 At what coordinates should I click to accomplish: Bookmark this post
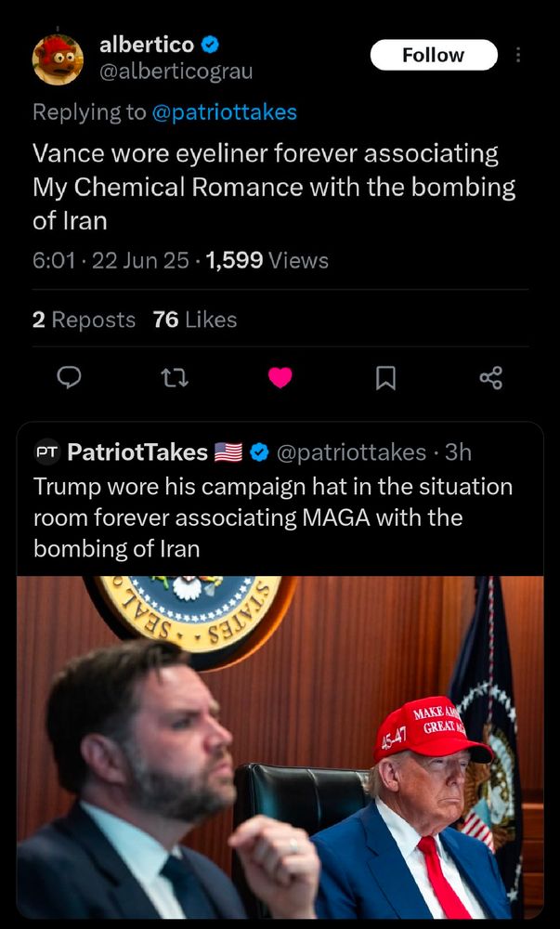pyautogui.click(x=385, y=377)
